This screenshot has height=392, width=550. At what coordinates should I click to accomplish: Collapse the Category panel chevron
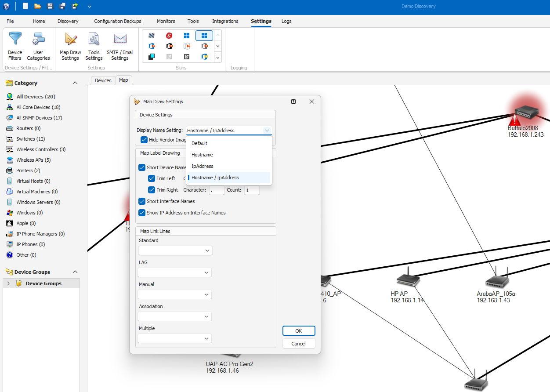coord(75,83)
